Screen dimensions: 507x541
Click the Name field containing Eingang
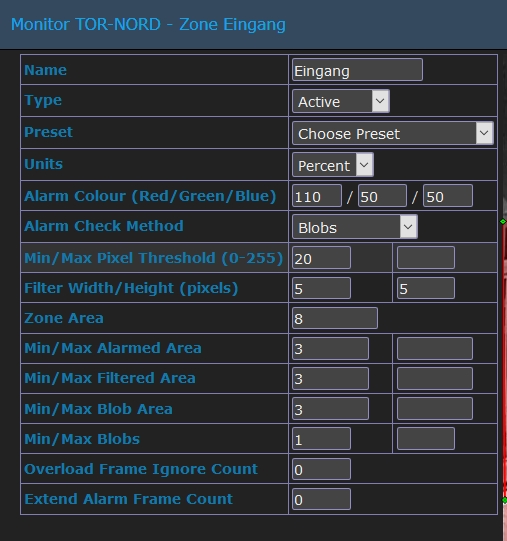pos(357,70)
